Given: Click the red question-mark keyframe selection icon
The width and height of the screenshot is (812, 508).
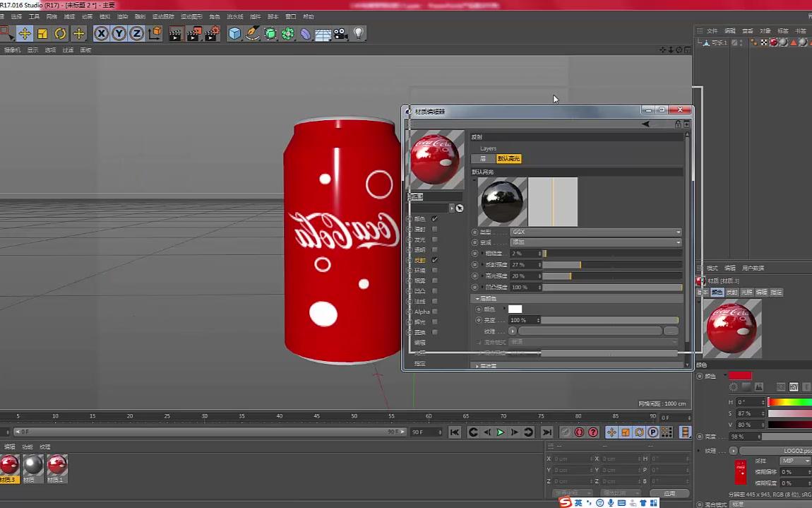Looking at the screenshot, I should pos(593,432).
